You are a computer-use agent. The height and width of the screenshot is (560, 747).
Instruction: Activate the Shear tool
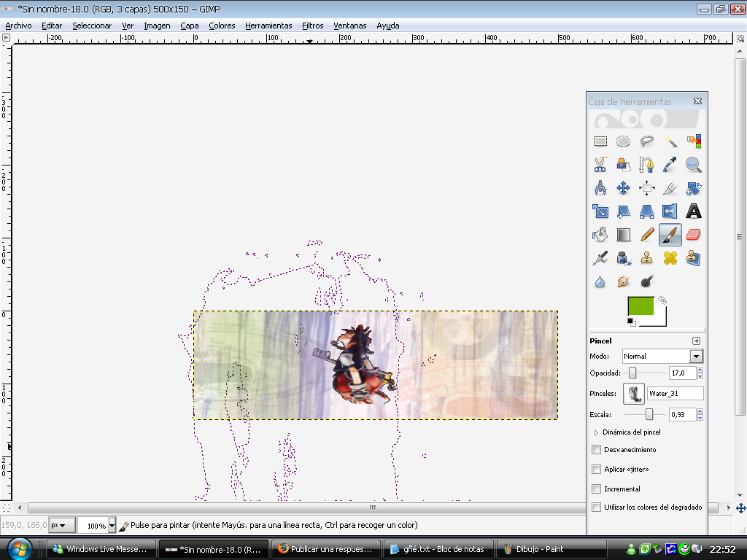623,211
